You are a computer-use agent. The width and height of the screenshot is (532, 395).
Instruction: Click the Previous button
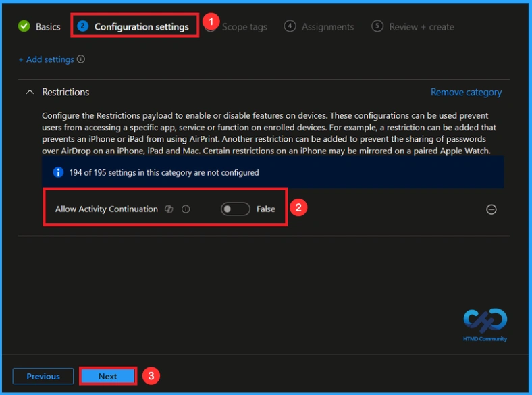click(x=43, y=376)
